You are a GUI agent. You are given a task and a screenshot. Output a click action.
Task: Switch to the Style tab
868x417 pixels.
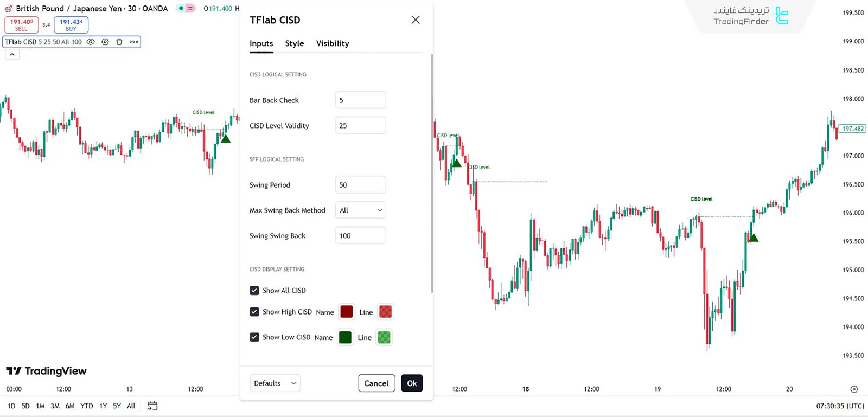point(295,43)
